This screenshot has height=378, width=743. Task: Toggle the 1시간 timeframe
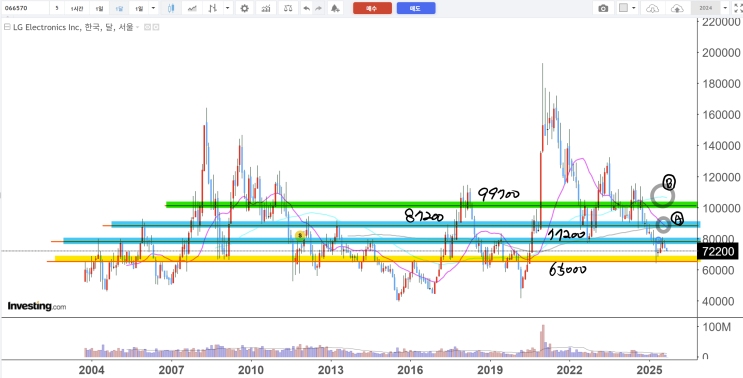pos(76,8)
